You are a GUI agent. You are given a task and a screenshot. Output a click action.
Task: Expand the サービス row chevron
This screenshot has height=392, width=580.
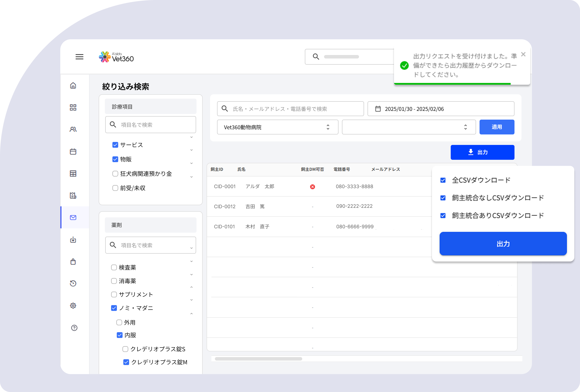coord(192,138)
